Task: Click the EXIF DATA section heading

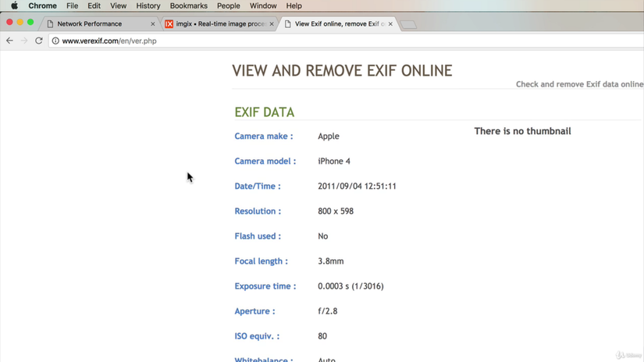Action: tap(264, 112)
